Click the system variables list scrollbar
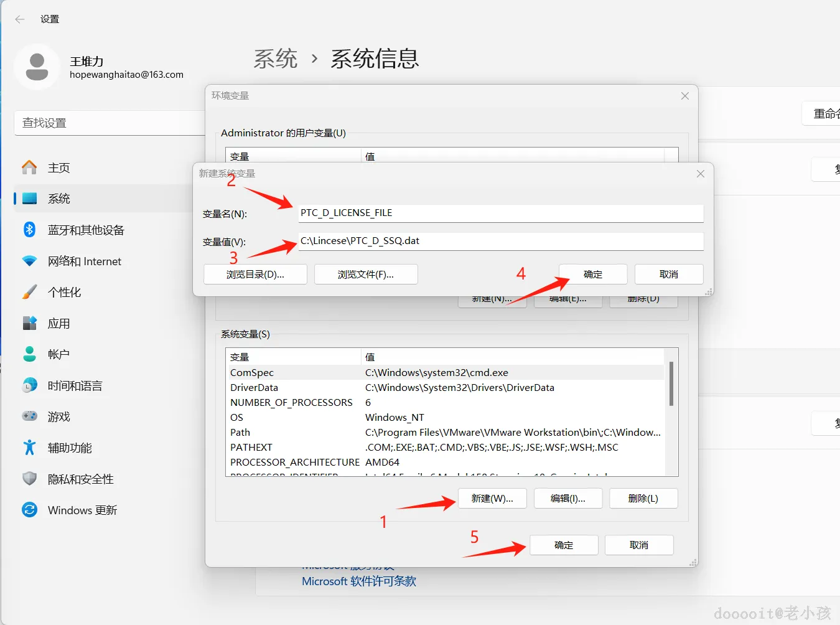This screenshot has height=625, width=840. [x=671, y=383]
